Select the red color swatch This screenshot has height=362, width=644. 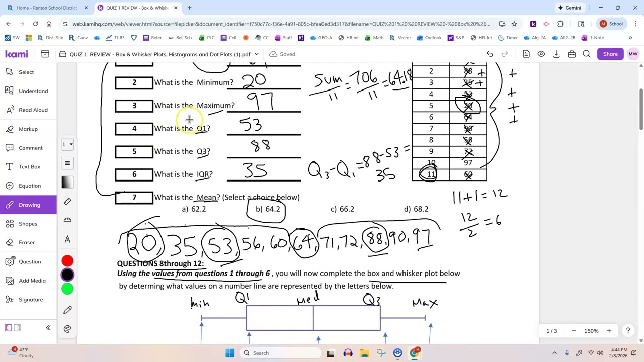click(x=67, y=261)
